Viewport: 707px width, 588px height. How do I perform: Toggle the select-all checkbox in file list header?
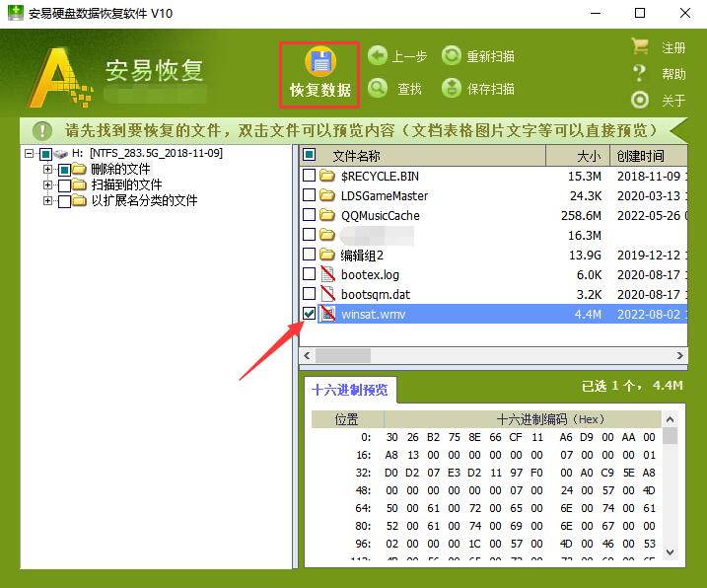point(310,155)
